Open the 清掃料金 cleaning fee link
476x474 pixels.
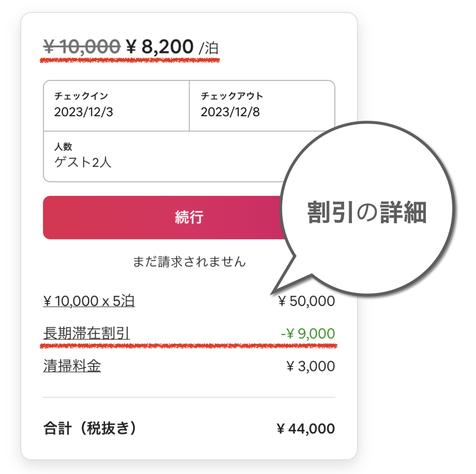[x=72, y=366]
